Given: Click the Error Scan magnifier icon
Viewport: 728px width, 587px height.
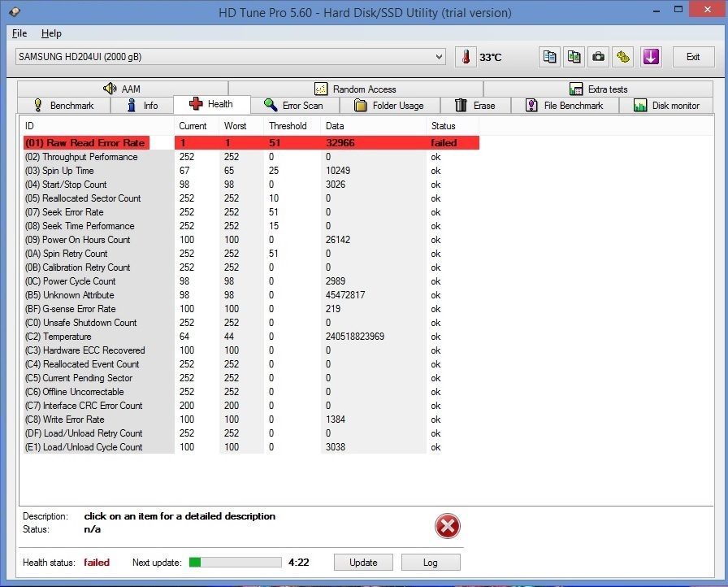Looking at the screenshot, I should (x=271, y=105).
